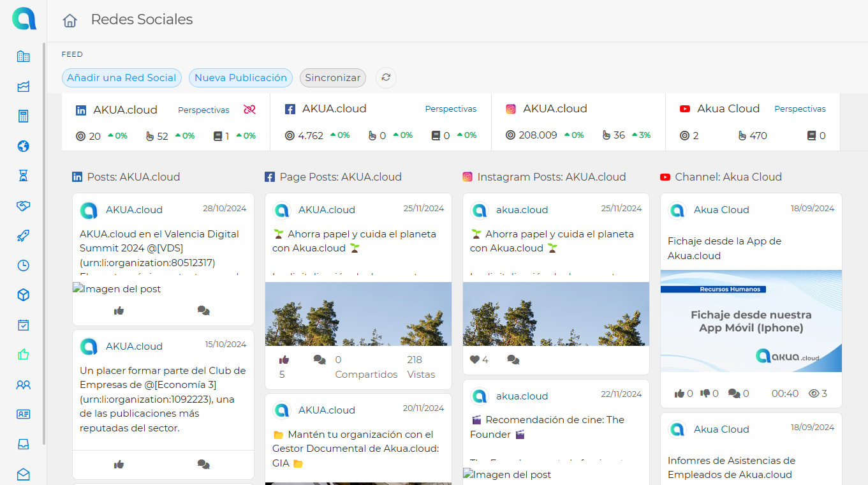Click the handshake icon in sidebar

24,205
